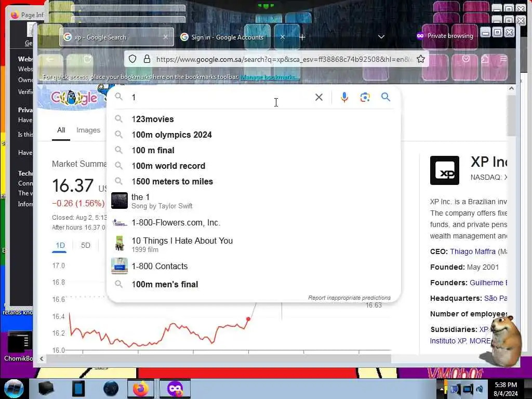Click inside the Google search input field
Viewport: 532px width, 399px height.
220,97
